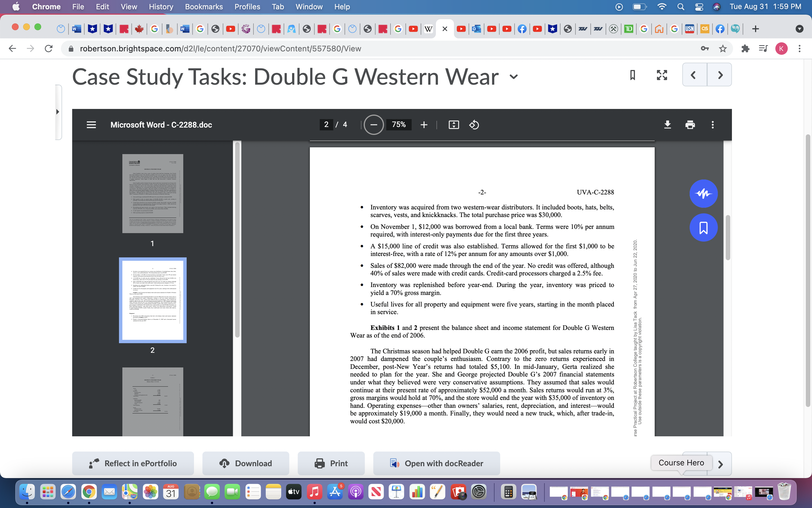The height and width of the screenshot is (508, 812).
Task: Rotate the PDF counterclockwise
Action: coord(474,125)
